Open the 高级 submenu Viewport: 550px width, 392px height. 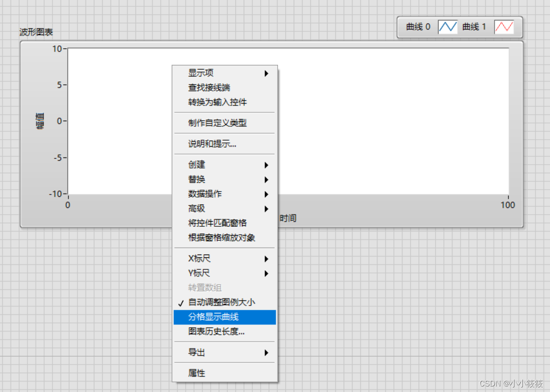click(x=197, y=209)
